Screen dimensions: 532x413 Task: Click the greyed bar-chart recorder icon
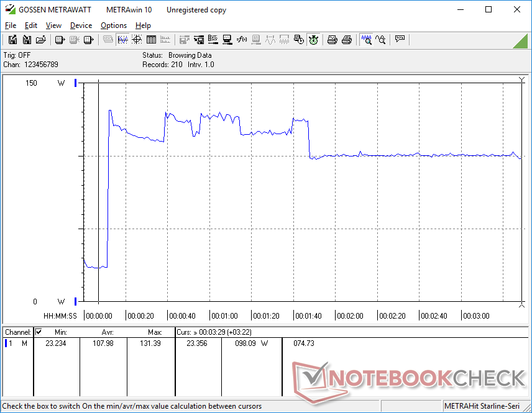(165, 40)
